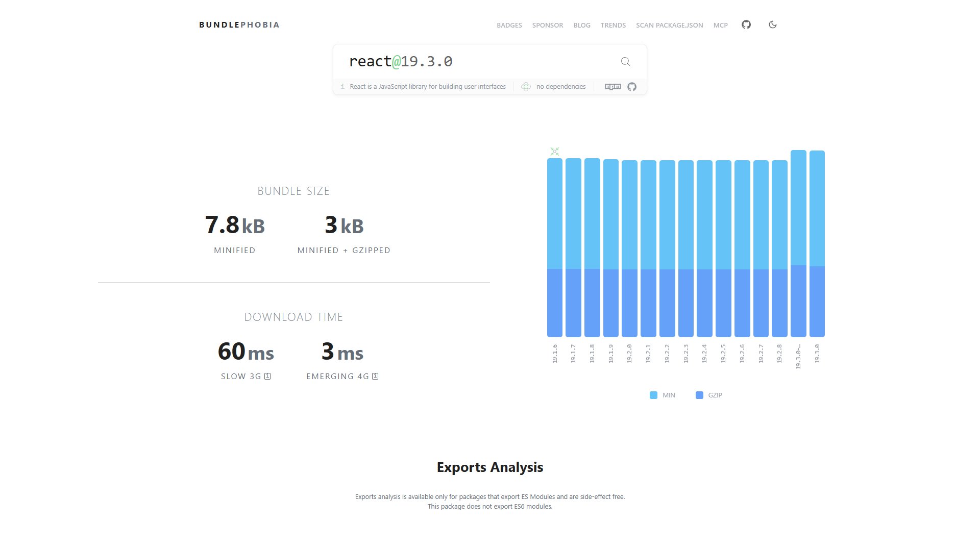Screen dimensions: 980x551
Task: Click the info icon next to EMERGING 4G
Action: 375,376
